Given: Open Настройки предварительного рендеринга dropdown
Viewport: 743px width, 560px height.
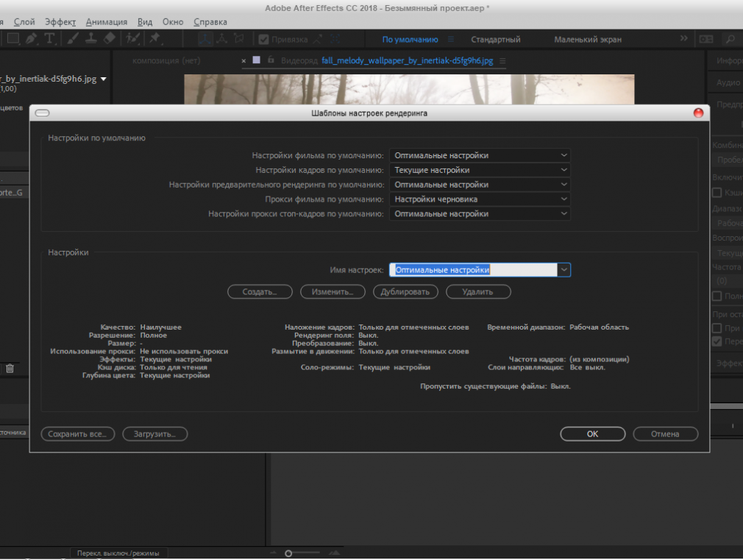Looking at the screenshot, I should pyautogui.click(x=480, y=185).
